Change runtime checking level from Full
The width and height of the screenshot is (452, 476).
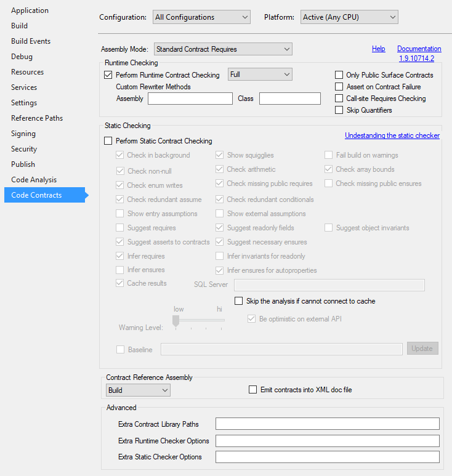259,75
